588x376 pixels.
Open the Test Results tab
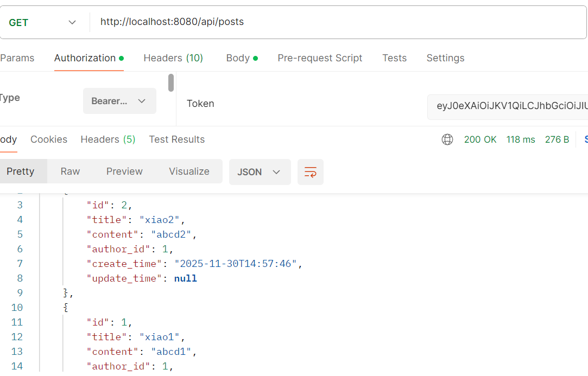(x=177, y=139)
